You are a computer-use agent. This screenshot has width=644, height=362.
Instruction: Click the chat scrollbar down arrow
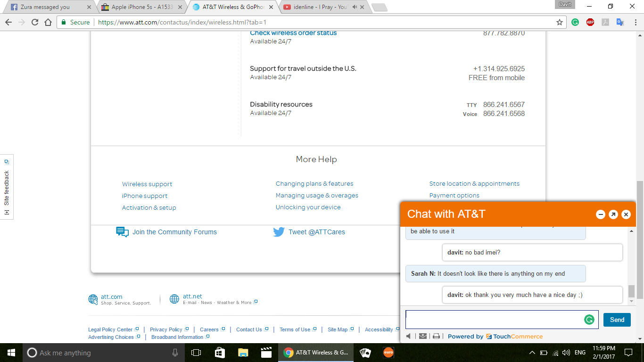pyautogui.click(x=632, y=301)
